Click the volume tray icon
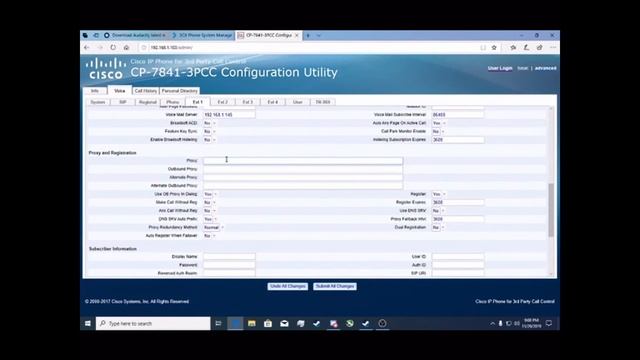The height and width of the screenshot is (360, 640). click(x=517, y=323)
